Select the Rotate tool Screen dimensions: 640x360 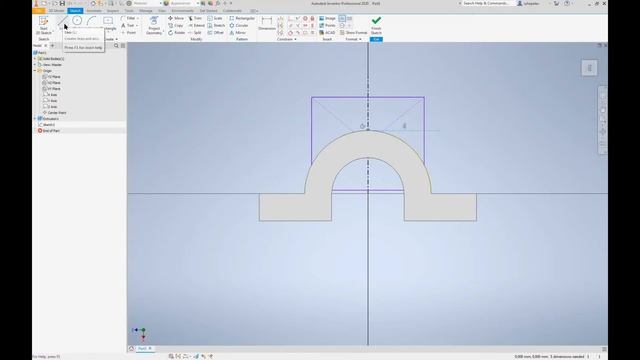tap(176, 33)
